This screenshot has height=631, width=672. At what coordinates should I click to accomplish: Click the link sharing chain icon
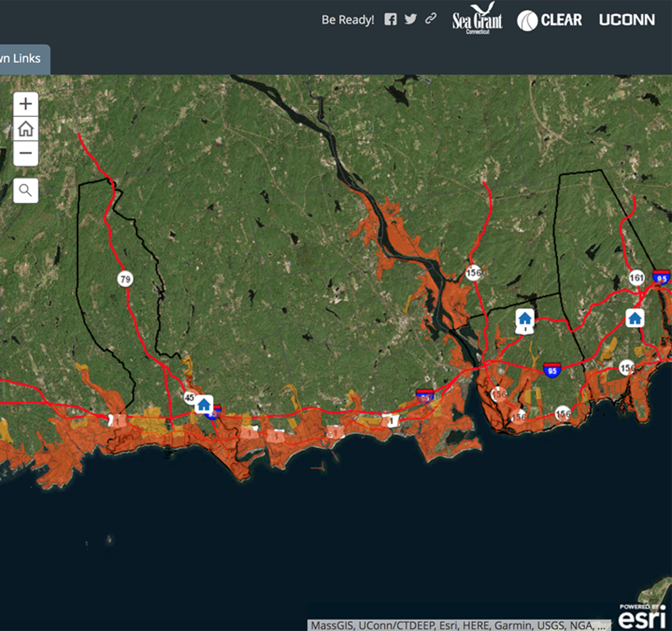(430, 19)
